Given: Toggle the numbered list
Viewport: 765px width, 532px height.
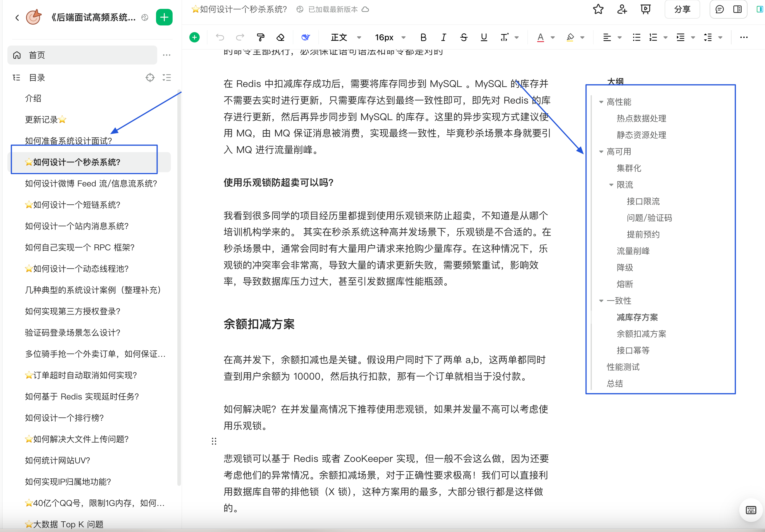Looking at the screenshot, I should [x=653, y=37].
